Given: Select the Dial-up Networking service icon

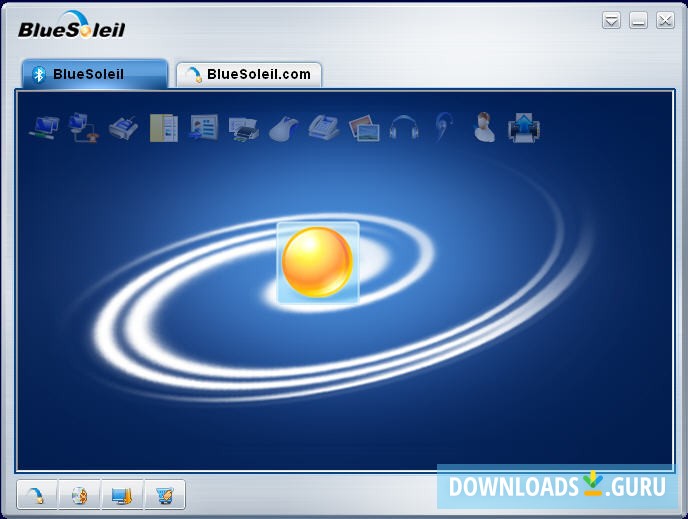Looking at the screenshot, I should (x=84, y=128).
